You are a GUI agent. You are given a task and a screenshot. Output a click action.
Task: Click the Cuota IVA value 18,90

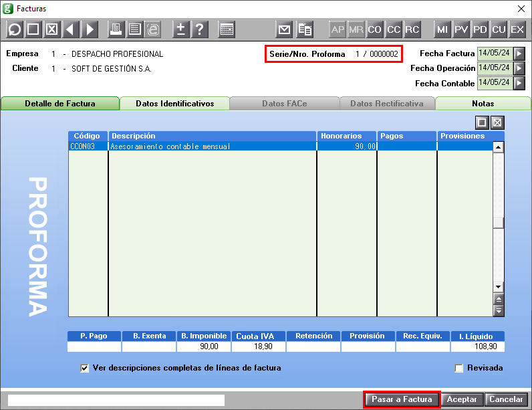coord(259,346)
